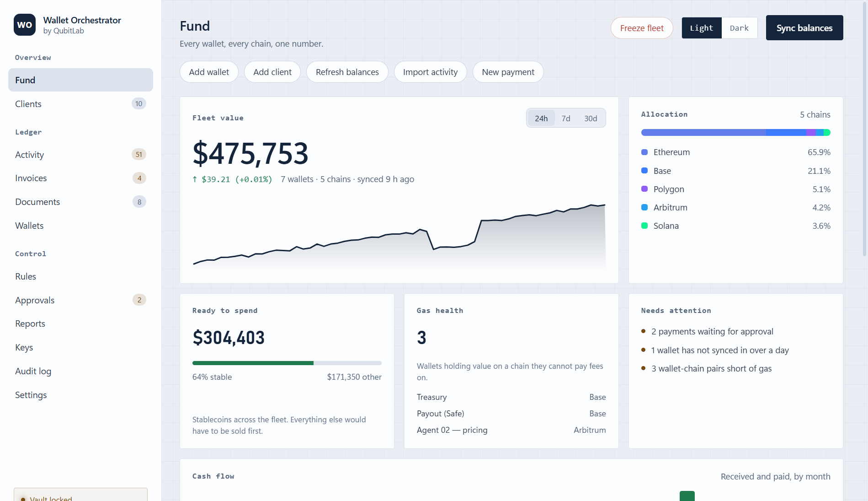Click the Add client button
Screen dimensions: 868x501
point(272,72)
